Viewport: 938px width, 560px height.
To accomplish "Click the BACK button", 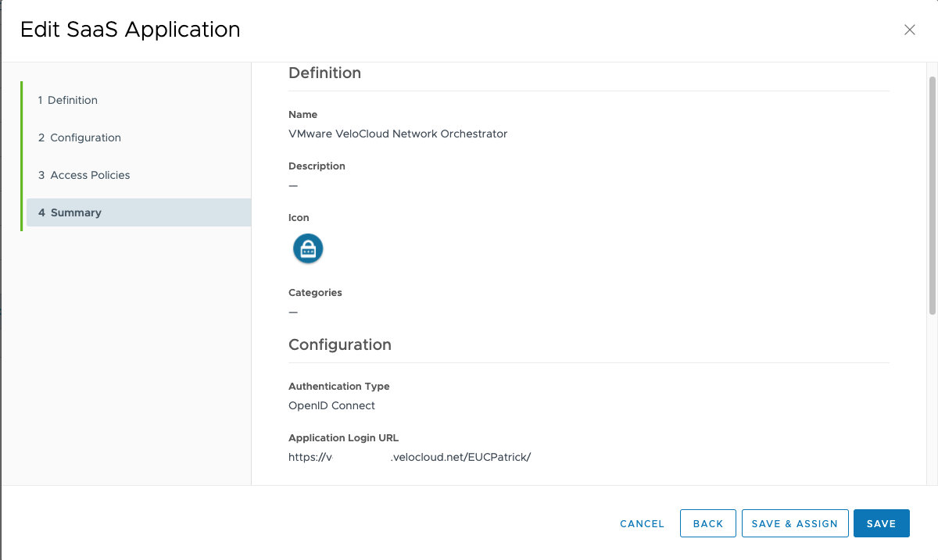I will (x=707, y=523).
